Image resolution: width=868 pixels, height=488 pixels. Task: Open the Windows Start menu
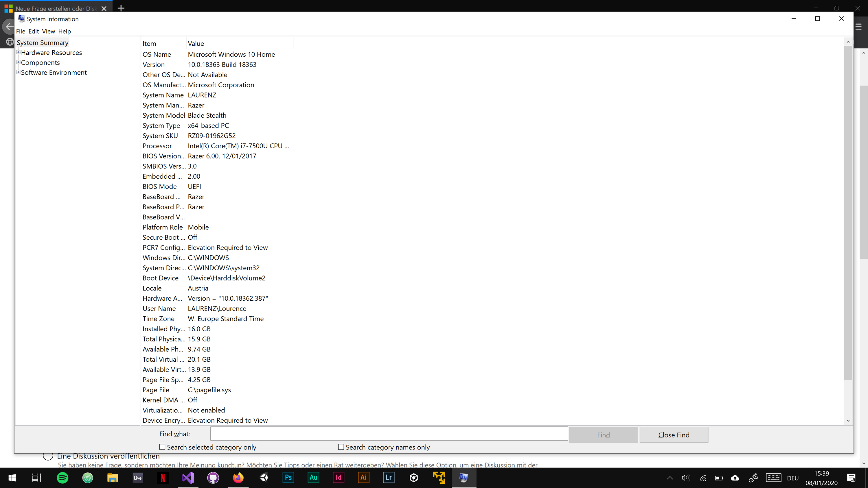pyautogui.click(x=12, y=478)
